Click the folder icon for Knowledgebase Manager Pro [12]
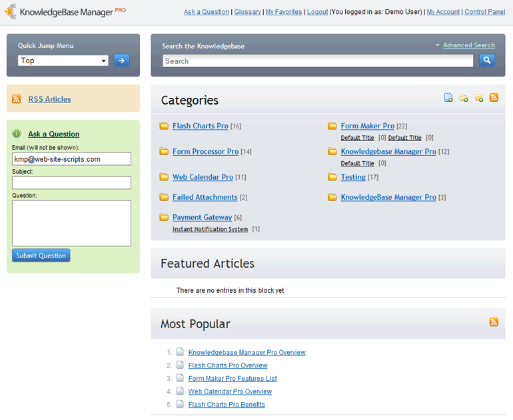The image size is (513, 420). click(x=332, y=151)
